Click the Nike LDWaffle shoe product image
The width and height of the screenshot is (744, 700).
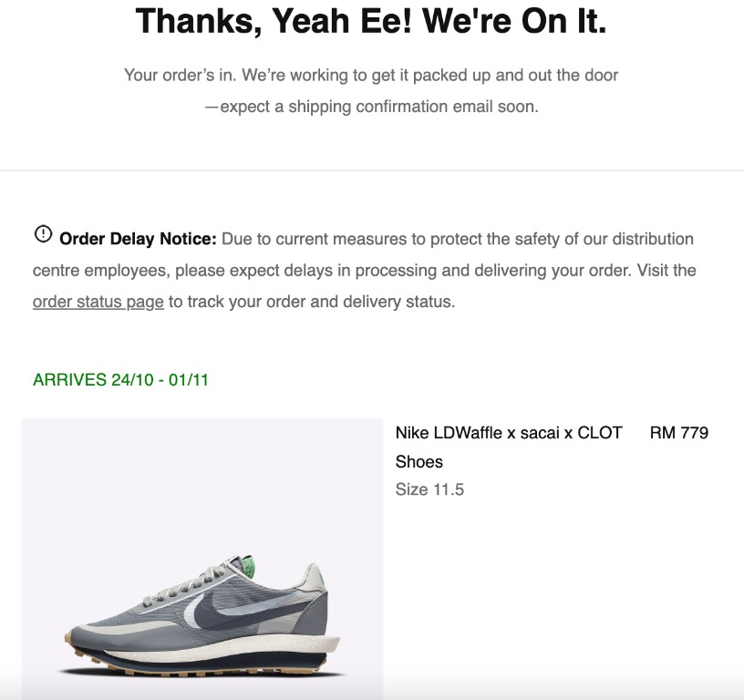click(x=202, y=558)
